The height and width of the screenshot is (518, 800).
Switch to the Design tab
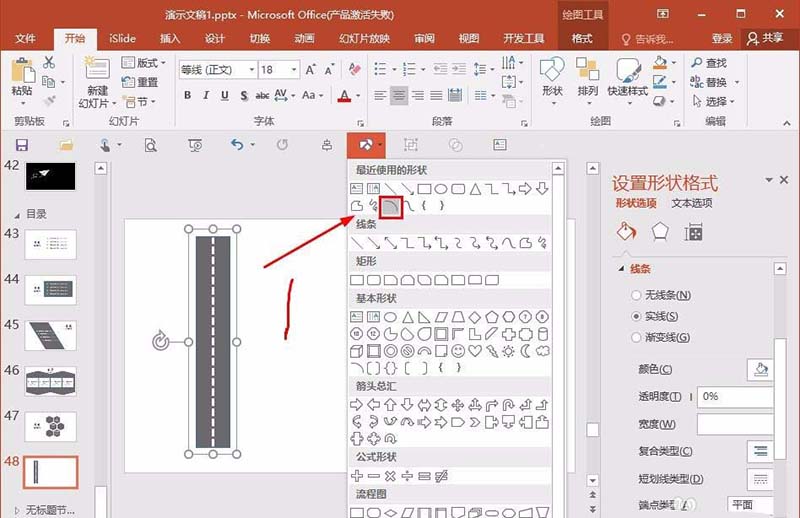click(215, 39)
